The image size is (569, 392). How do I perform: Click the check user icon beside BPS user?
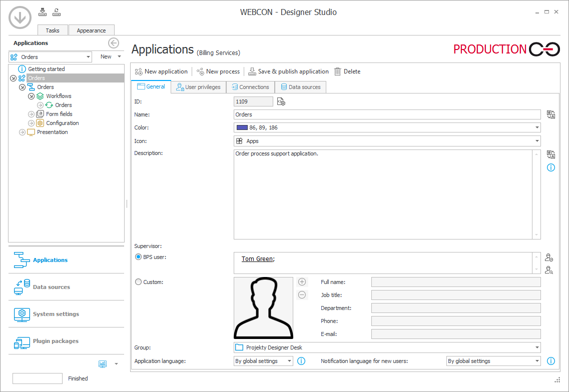[549, 258]
